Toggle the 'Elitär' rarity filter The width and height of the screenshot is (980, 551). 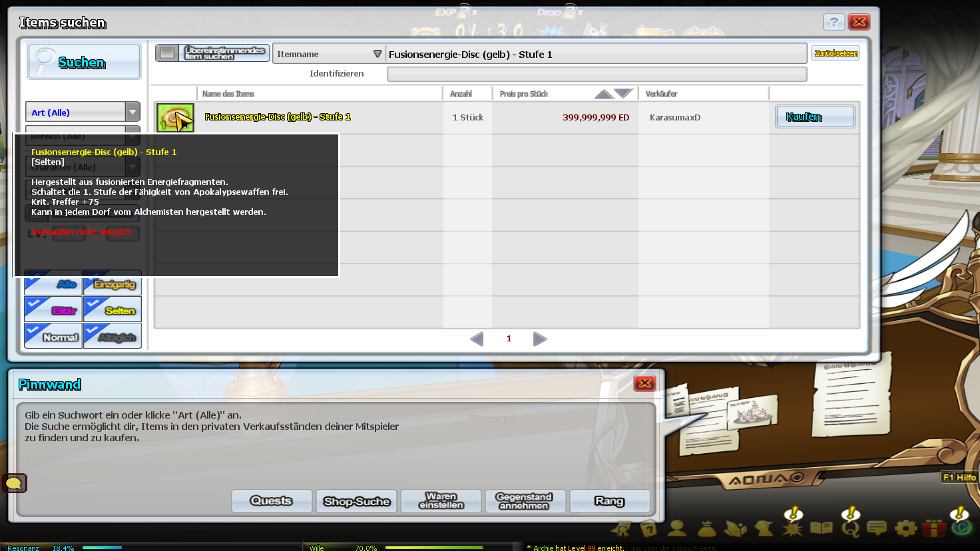53,309
